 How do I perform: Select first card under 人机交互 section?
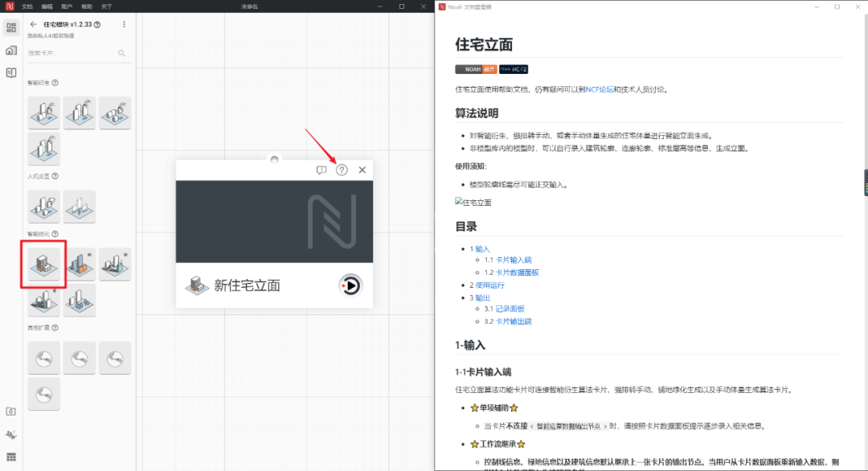click(43, 207)
